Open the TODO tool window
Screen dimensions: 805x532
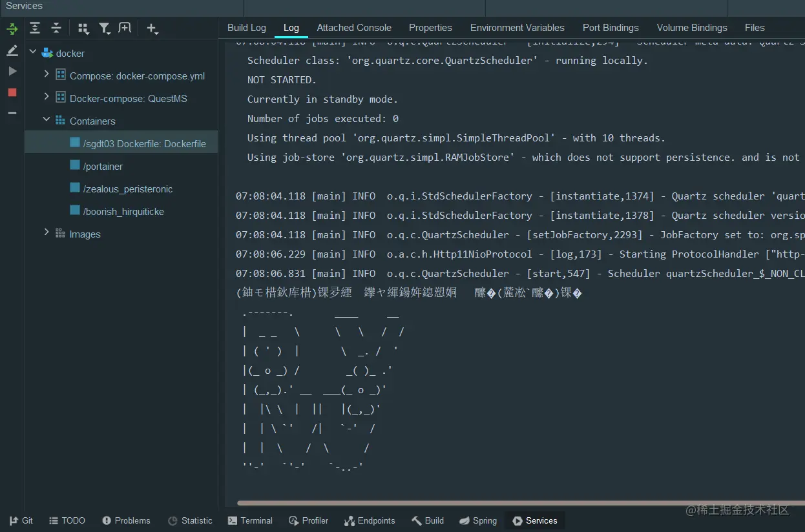click(67, 520)
